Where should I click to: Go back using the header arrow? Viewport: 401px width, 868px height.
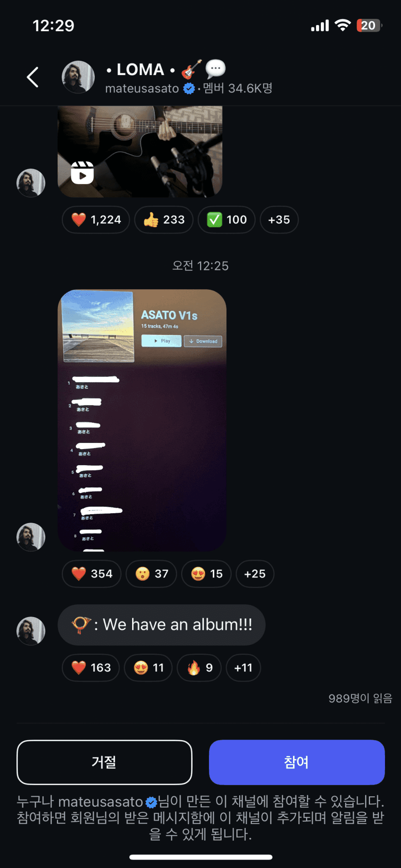click(33, 77)
